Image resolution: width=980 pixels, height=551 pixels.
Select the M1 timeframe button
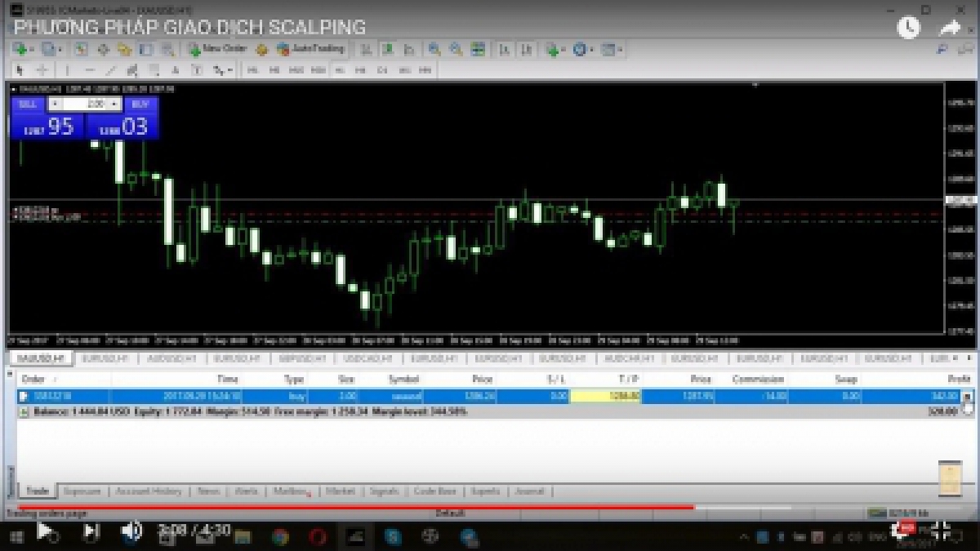pyautogui.click(x=253, y=70)
